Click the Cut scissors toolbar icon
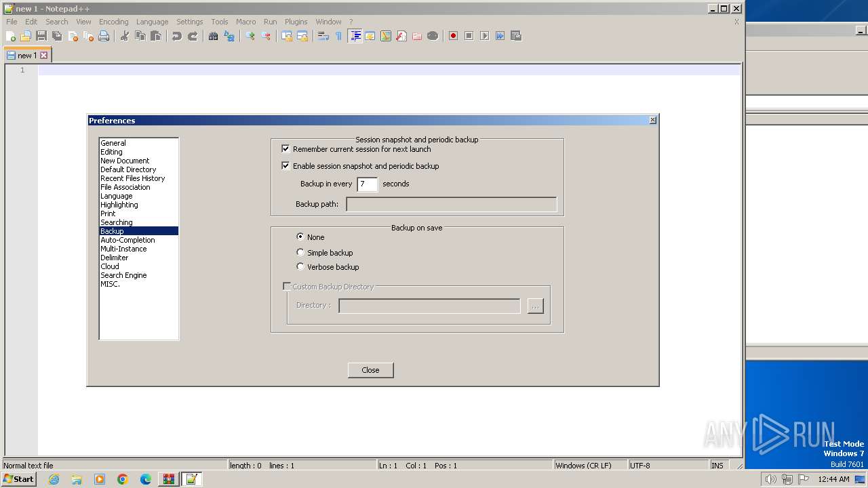Image resolution: width=868 pixels, height=488 pixels. [x=125, y=36]
